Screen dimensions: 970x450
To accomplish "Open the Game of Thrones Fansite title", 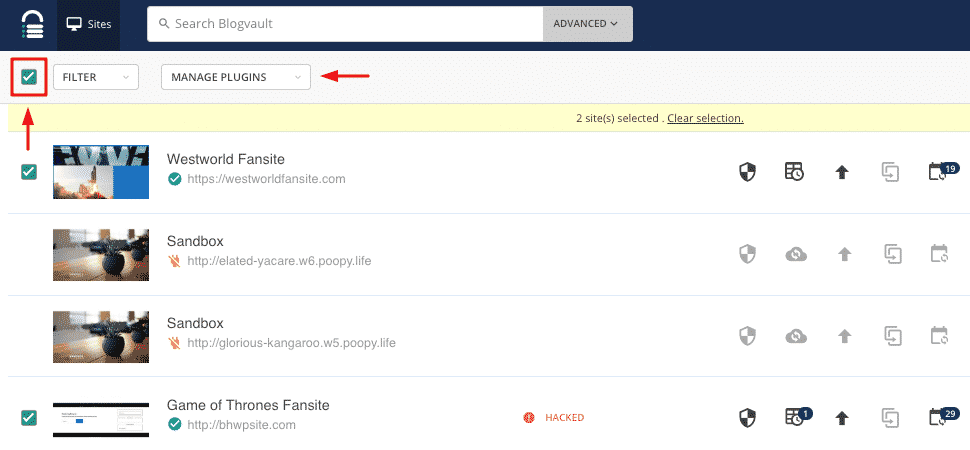I will (248, 405).
